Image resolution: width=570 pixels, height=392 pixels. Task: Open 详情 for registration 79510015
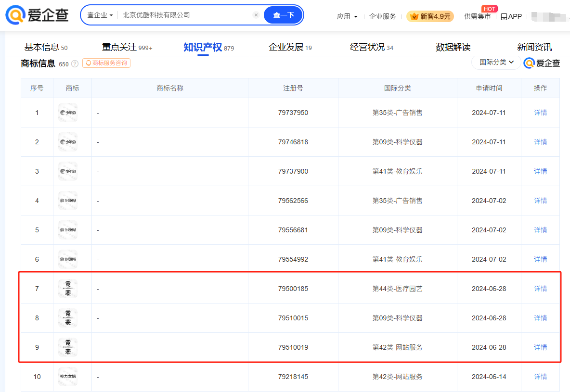click(540, 318)
